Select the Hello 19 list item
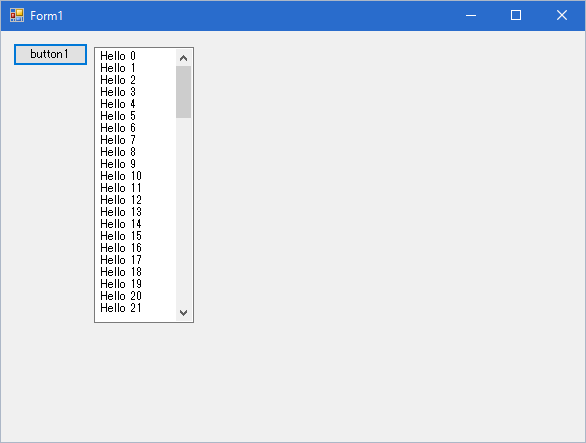 pos(136,284)
